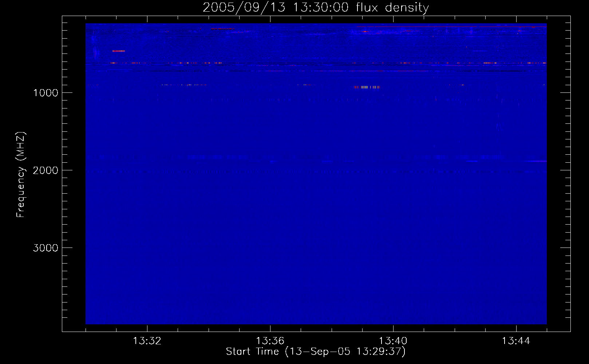Select the 3000 frequency tick label
Viewport: 589px width, 364px height.
[46, 248]
